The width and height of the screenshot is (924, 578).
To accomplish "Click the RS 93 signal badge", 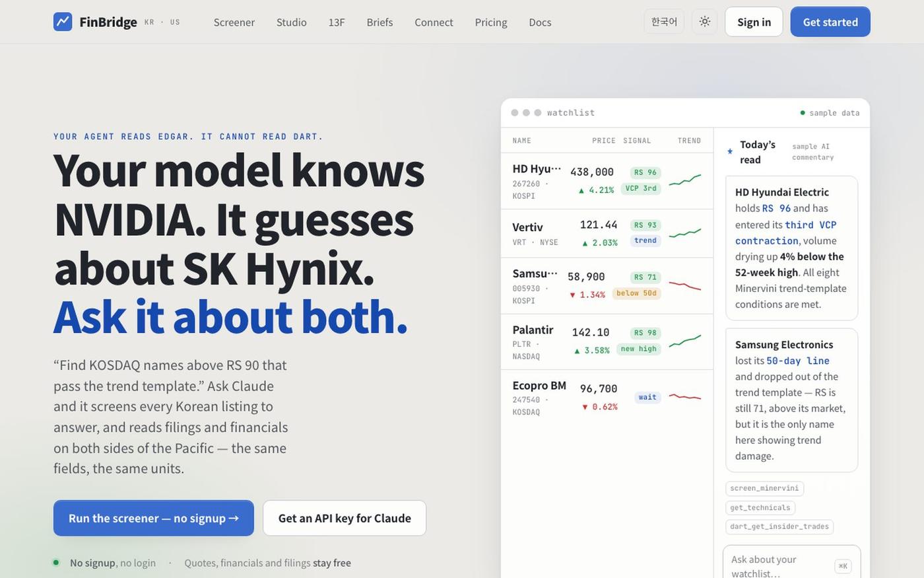I will (645, 225).
